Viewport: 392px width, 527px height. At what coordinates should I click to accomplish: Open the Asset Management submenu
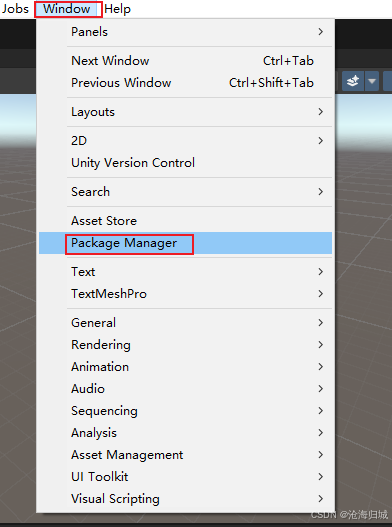point(185,455)
